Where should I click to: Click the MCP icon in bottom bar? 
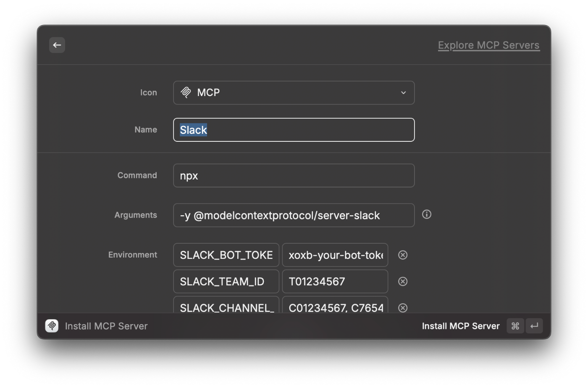(52, 326)
